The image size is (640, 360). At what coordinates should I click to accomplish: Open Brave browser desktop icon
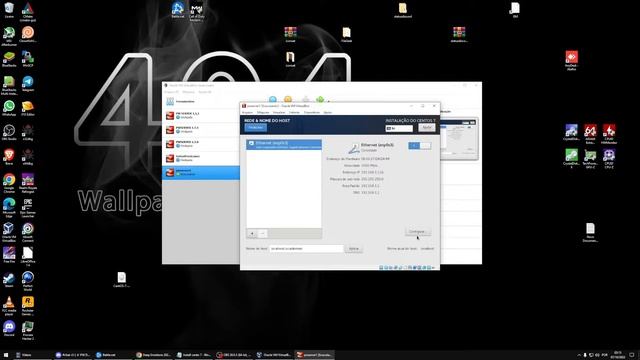point(9,157)
